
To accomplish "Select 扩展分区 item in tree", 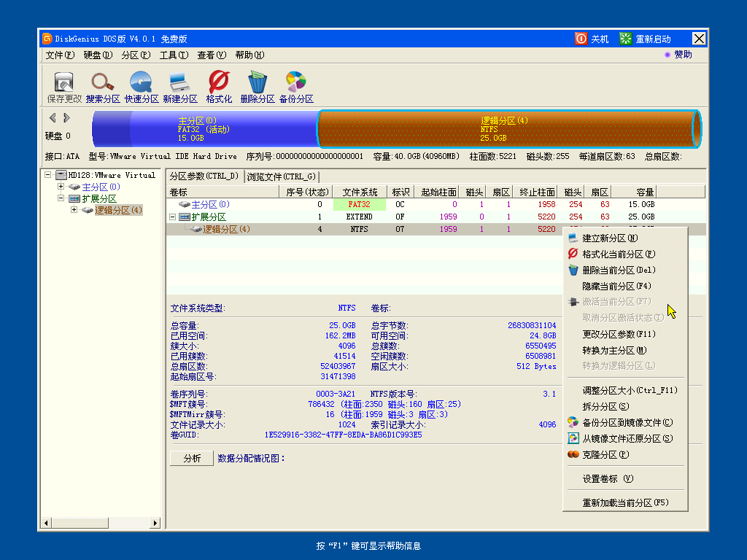I will [99, 198].
